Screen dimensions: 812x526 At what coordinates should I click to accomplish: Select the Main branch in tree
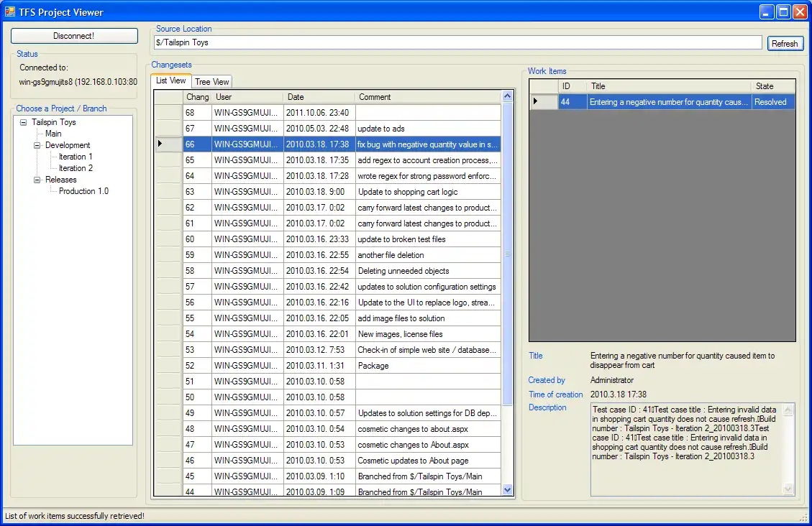coord(53,134)
